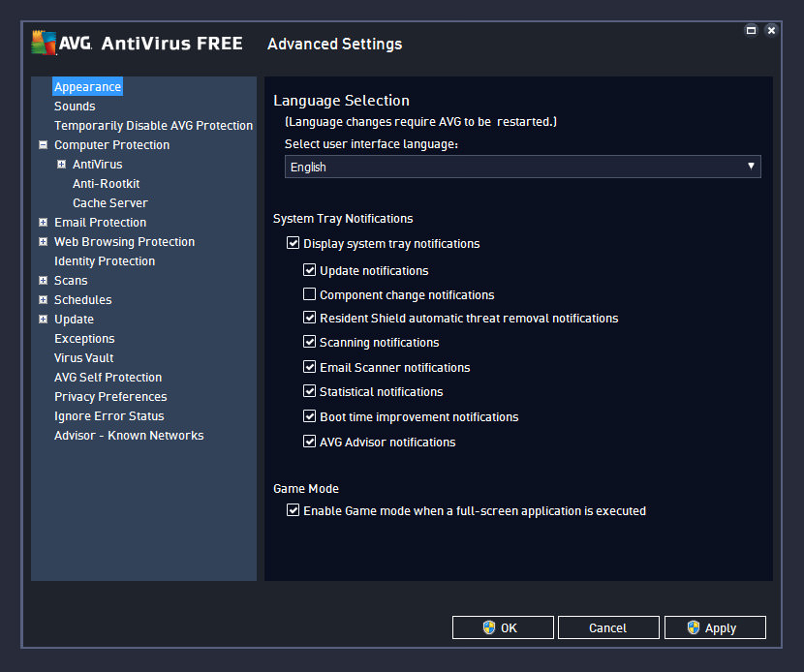Select Computer Protection category
Image resolution: width=804 pixels, height=672 pixels.
[111, 145]
